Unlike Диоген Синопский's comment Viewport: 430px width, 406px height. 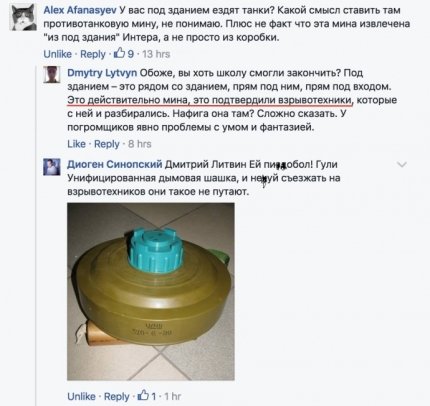[x=81, y=396]
